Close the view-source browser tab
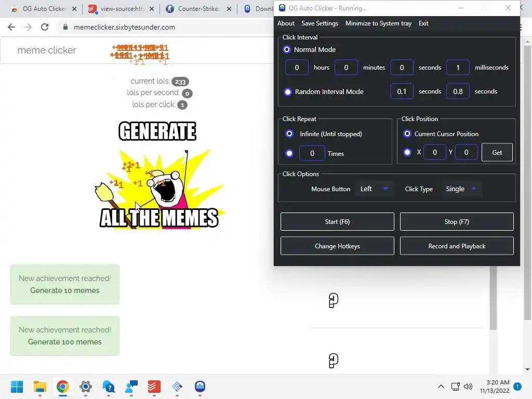Viewport: 532px width, 399px height. point(152,9)
